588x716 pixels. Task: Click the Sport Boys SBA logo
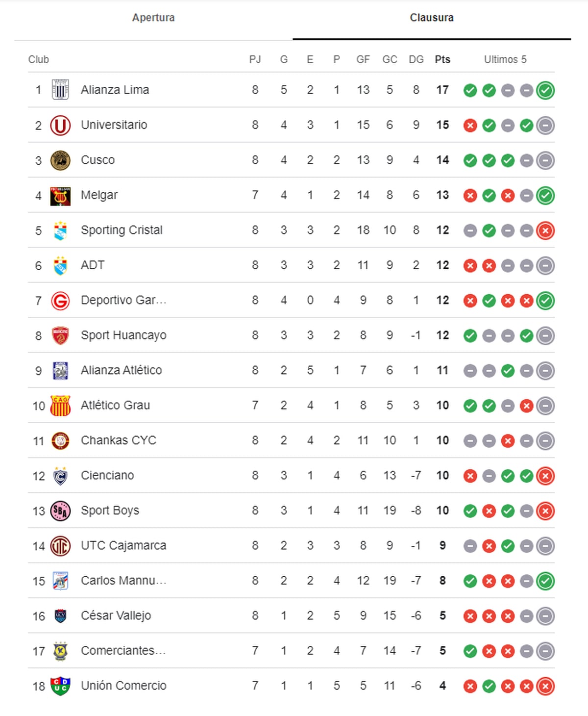60,511
